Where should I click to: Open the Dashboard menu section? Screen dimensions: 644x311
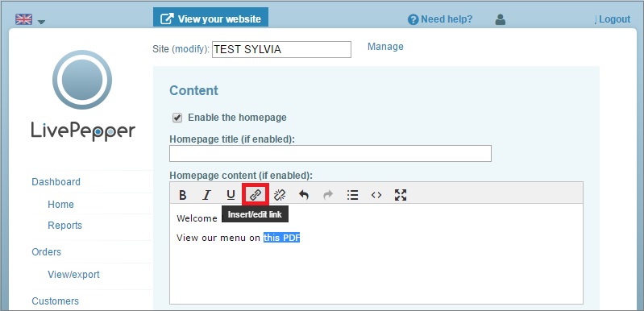click(56, 182)
